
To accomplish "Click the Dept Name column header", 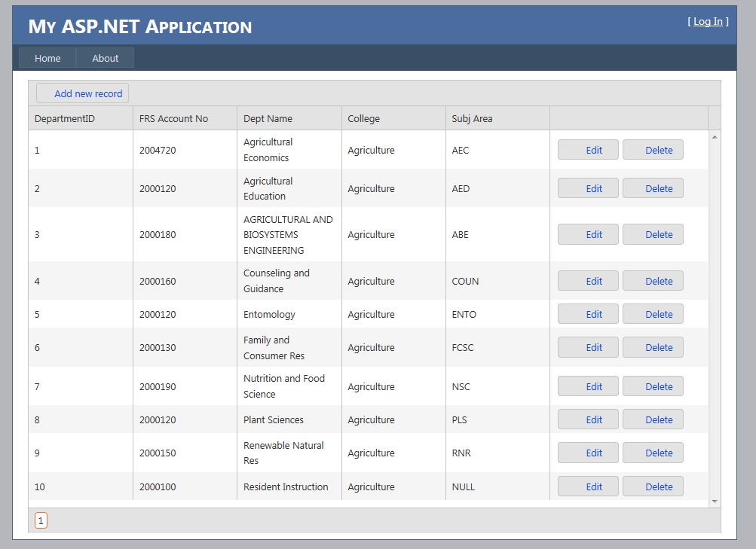I will tap(268, 118).
